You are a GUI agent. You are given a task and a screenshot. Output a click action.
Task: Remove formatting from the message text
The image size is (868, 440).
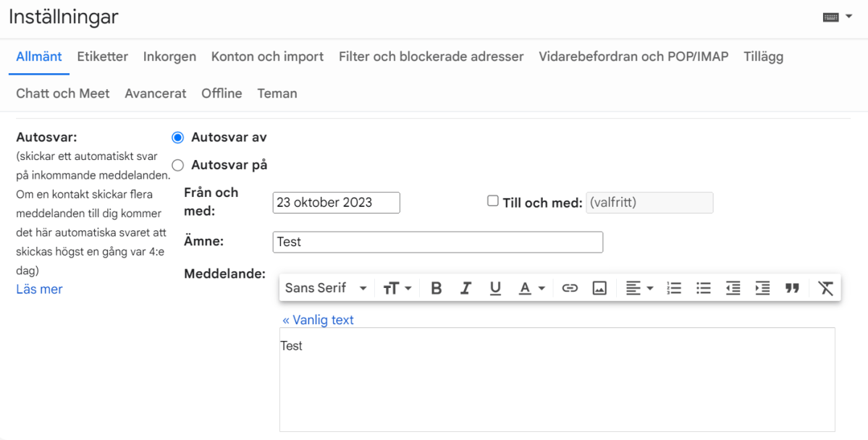[825, 287]
